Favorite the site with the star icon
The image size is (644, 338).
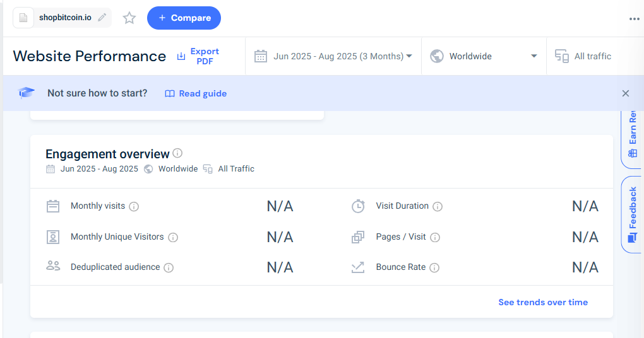129,18
